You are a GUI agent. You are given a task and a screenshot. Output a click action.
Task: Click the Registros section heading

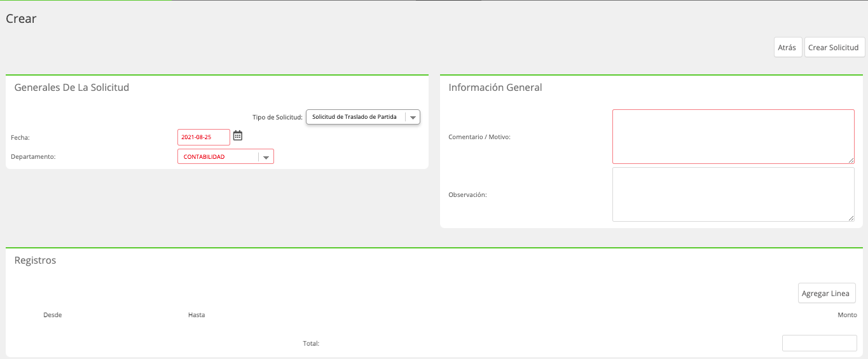35,261
